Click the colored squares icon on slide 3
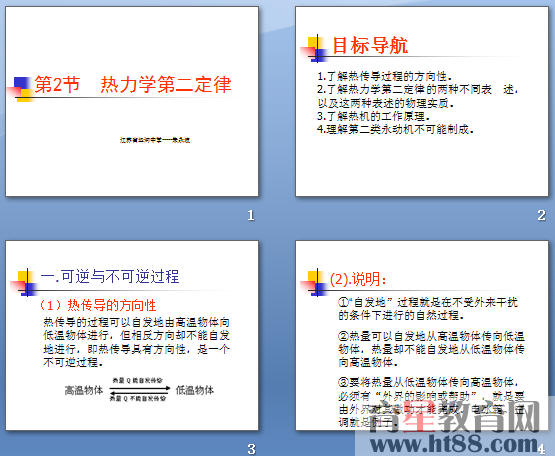Image resolution: width=555 pixels, height=456 pixels. [24, 283]
